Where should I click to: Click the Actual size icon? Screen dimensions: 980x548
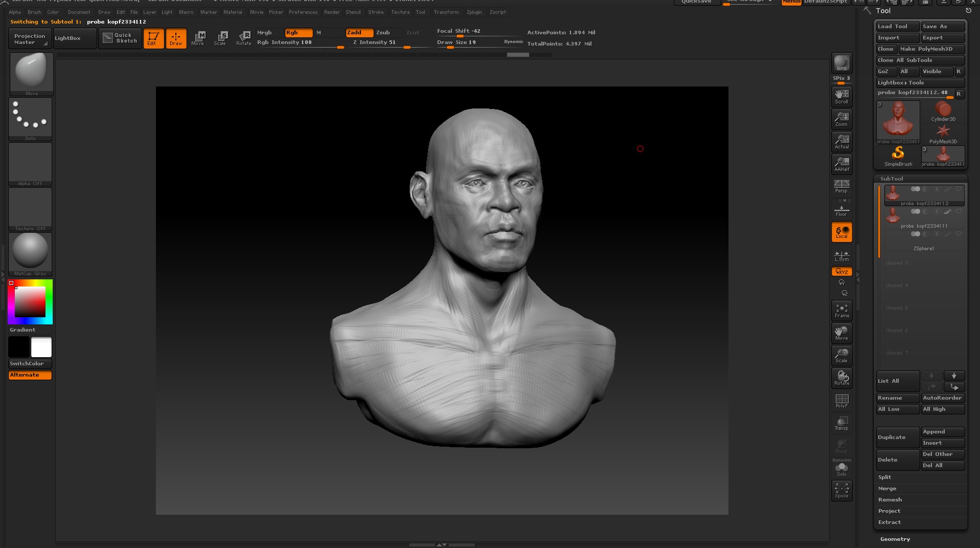coord(841,142)
